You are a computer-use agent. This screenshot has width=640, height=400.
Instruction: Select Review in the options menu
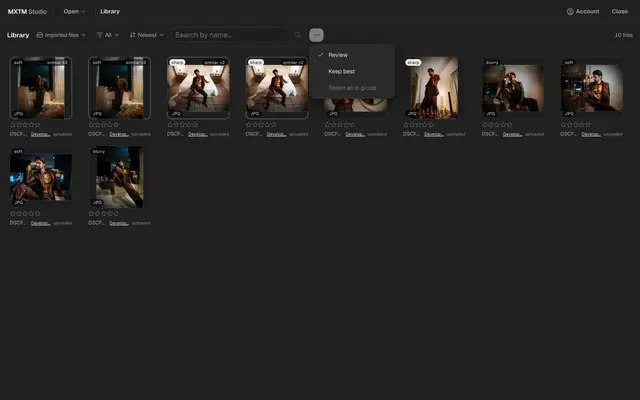click(352, 55)
